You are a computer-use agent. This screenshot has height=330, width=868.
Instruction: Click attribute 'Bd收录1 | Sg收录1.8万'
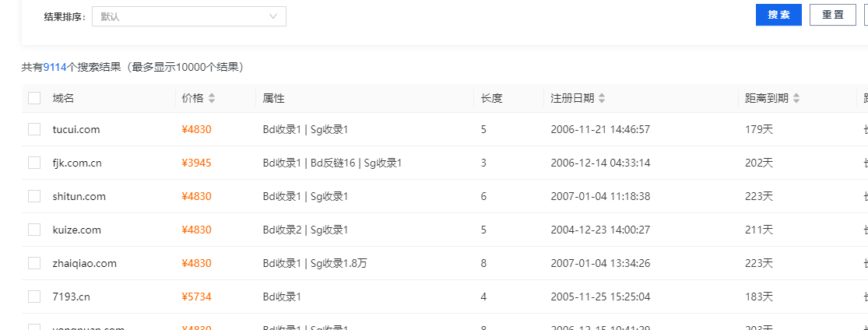315,263
